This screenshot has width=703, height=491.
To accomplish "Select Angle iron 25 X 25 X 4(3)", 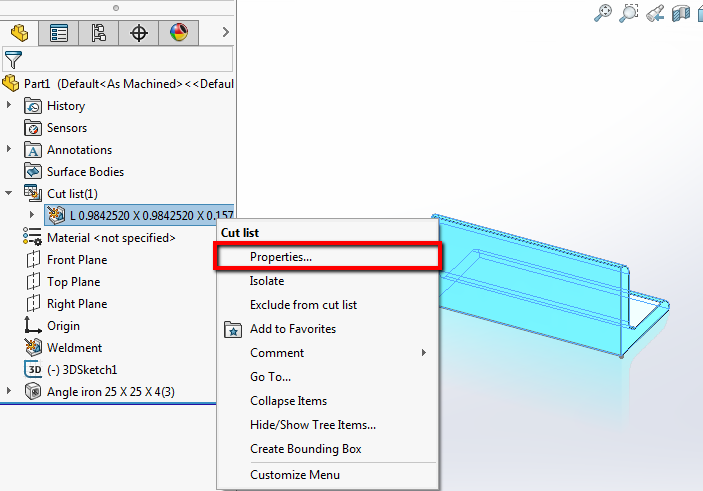I will tap(111, 391).
